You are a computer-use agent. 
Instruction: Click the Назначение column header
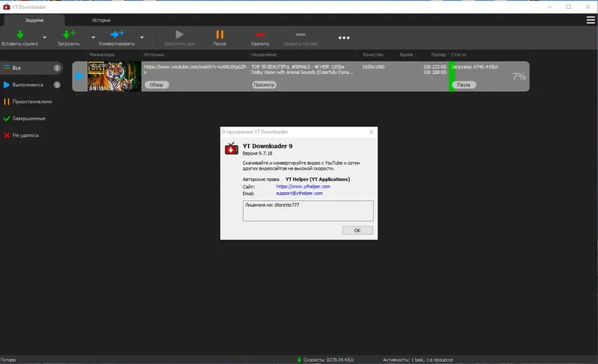(264, 55)
